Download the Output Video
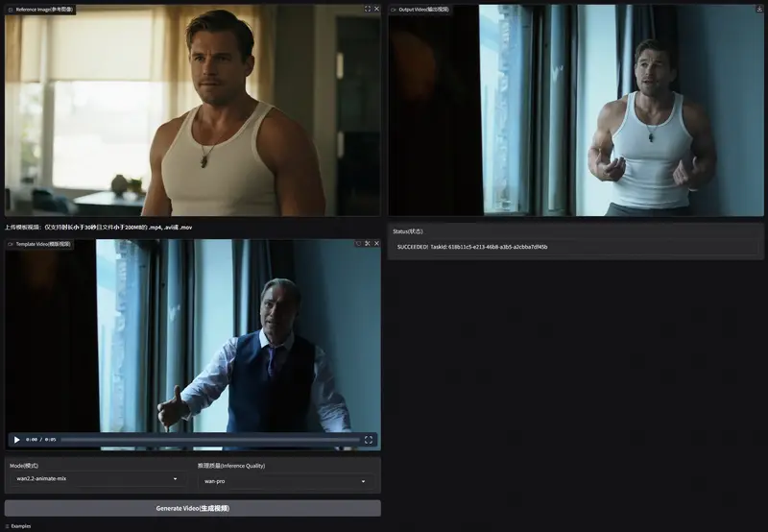Viewport: 768px width, 532px height. [759, 9]
